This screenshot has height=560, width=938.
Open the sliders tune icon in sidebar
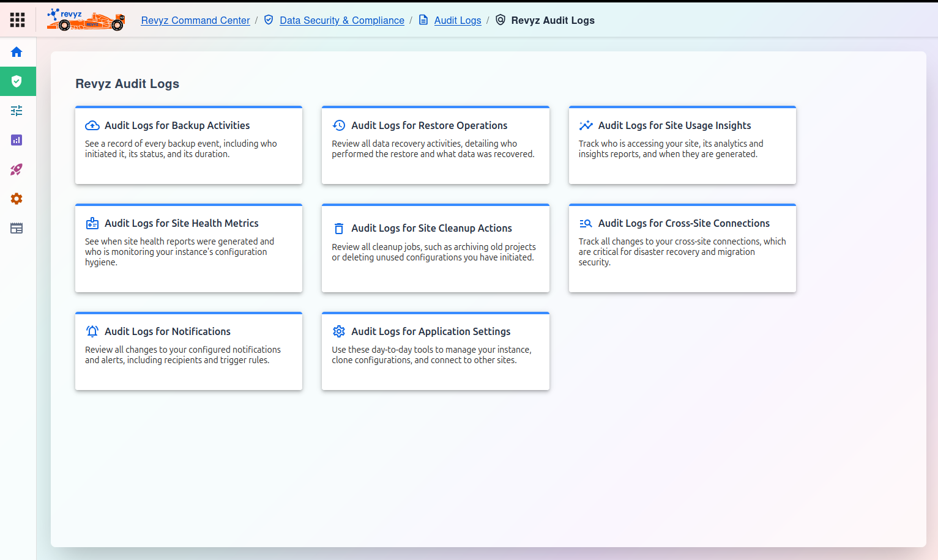[x=17, y=111]
